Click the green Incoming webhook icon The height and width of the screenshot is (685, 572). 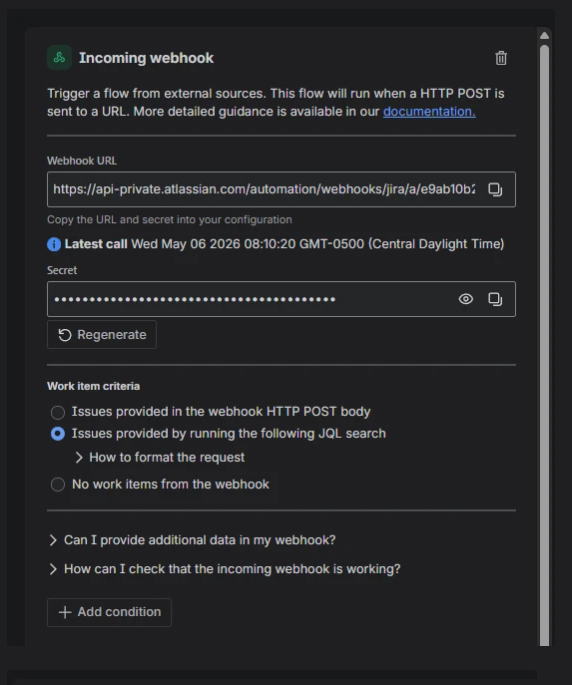coord(59,58)
